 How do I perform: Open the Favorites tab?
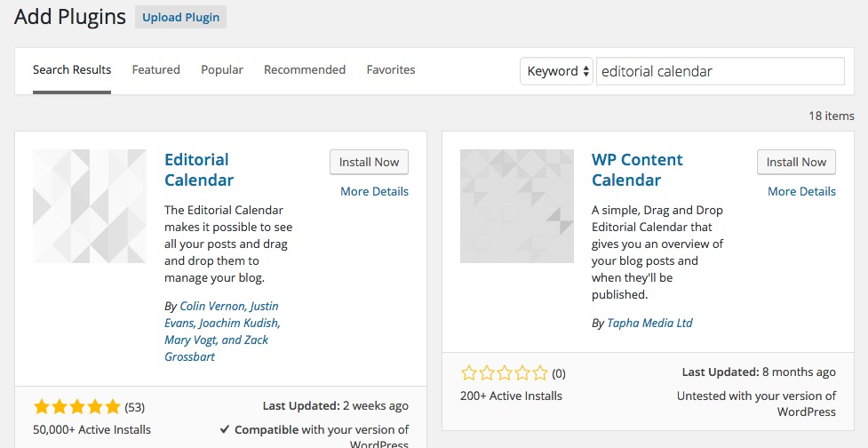pos(391,69)
